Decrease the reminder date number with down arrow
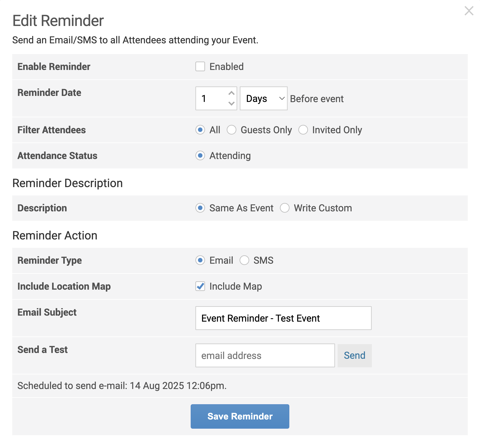The image size is (480, 448). [x=231, y=104]
